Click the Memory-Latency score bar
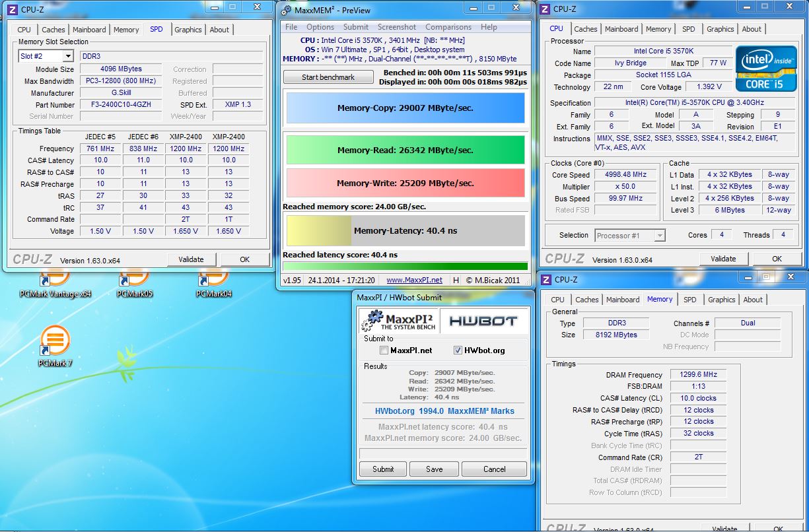The image size is (809, 532). 405,231
